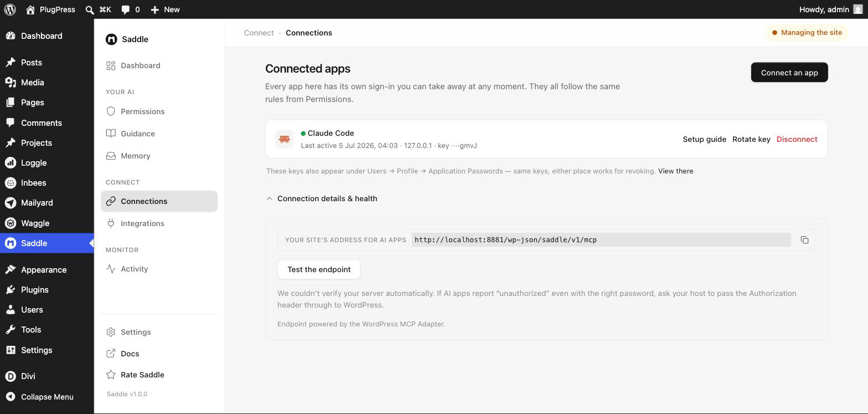This screenshot has height=414, width=868.
Task: Select the Saddle menu item in sidebar
Action: [x=47, y=243]
